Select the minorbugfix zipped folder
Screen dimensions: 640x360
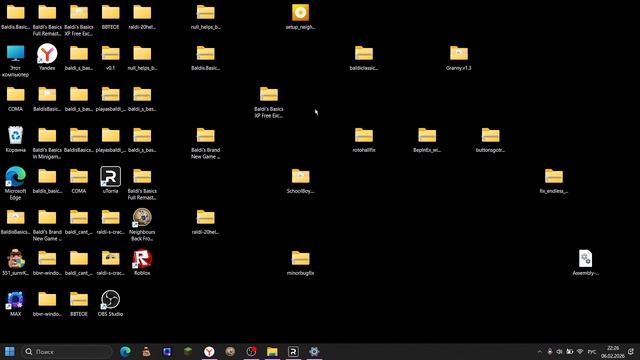[300, 262]
